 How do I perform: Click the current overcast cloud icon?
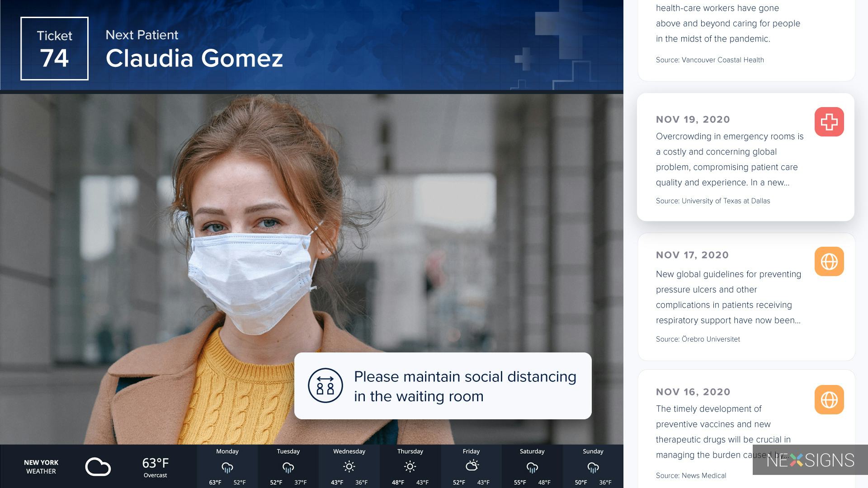click(x=98, y=467)
